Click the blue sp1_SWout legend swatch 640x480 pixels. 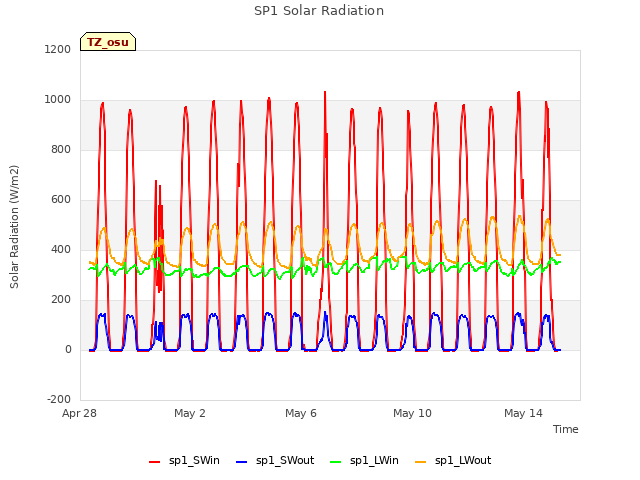click(242, 462)
